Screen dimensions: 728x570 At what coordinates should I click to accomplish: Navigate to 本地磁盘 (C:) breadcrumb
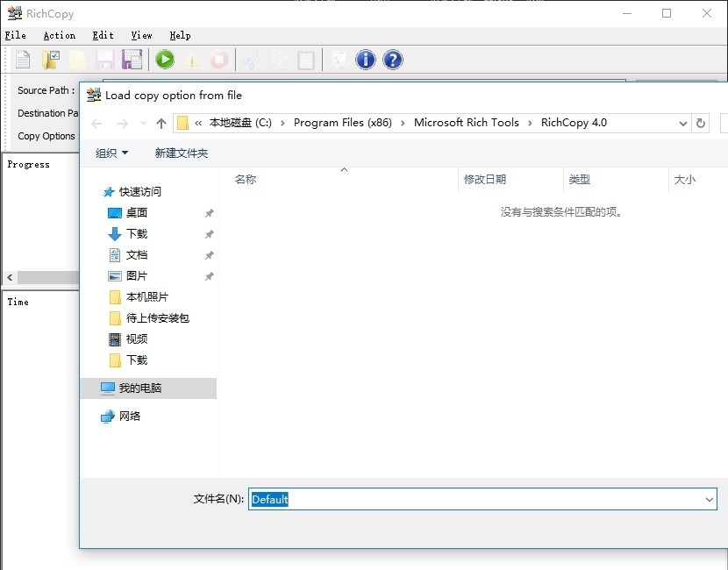pyautogui.click(x=240, y=123)
